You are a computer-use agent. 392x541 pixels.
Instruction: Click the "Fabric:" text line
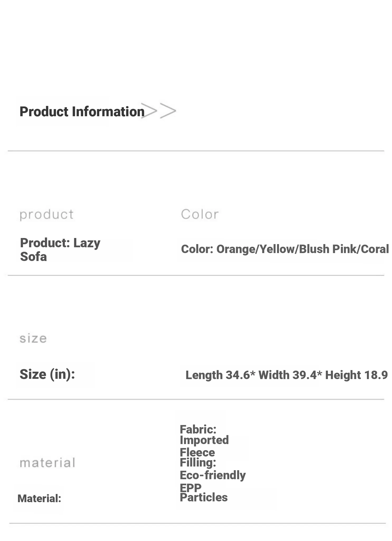(x=198, y=430)
